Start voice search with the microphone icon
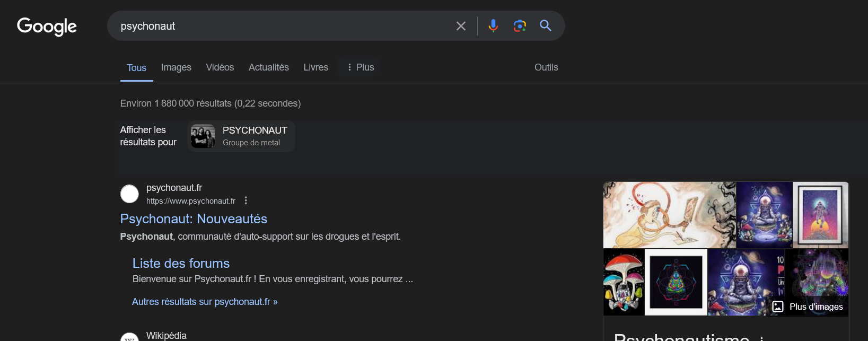This screenshot has width=868, height=341. pyautogui.click(x=493, y=25)
